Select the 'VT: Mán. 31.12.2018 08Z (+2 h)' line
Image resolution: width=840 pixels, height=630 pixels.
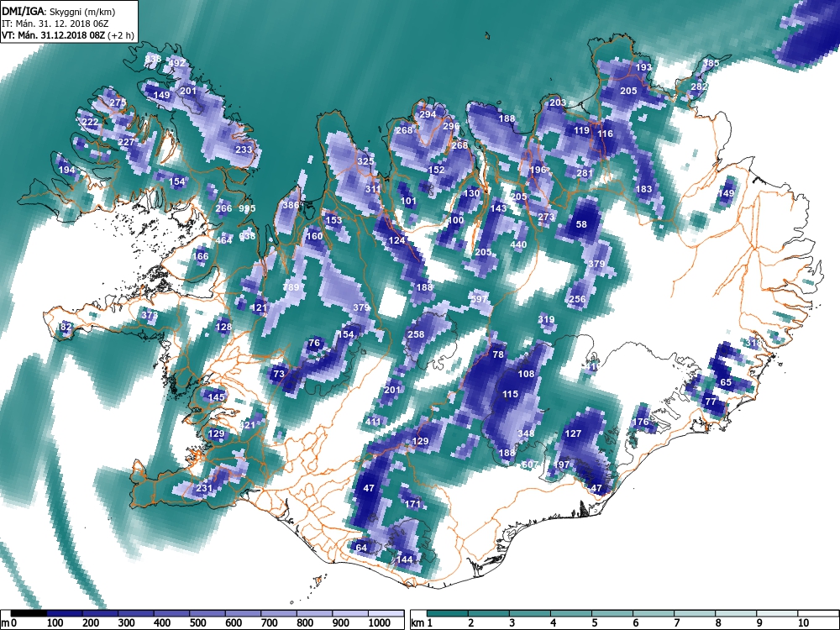67,35
